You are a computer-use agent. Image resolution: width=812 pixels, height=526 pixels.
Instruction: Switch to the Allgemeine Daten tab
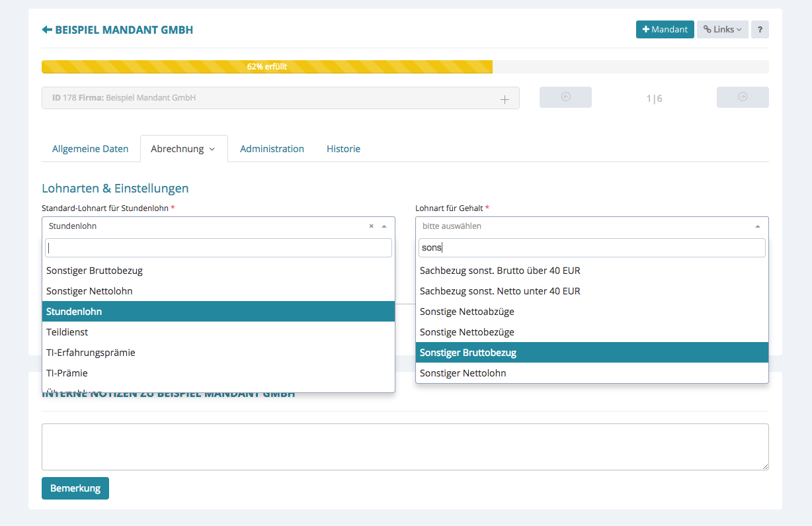click(90, 149)
